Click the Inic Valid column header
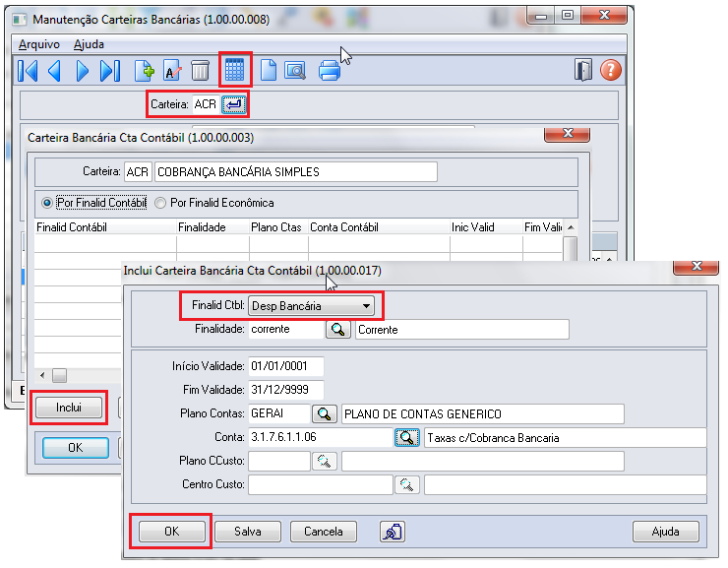 point(486,227)
